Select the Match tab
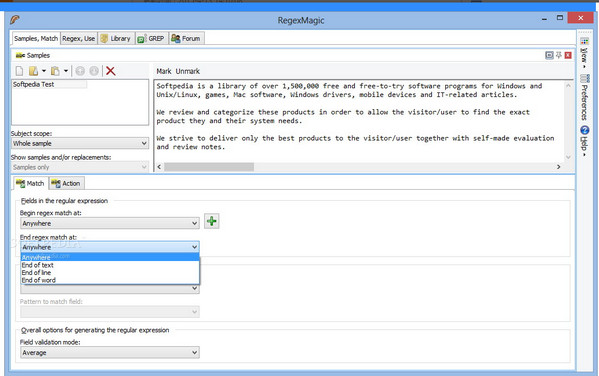Screen dimensions: 599x376 tap(31, 183)
